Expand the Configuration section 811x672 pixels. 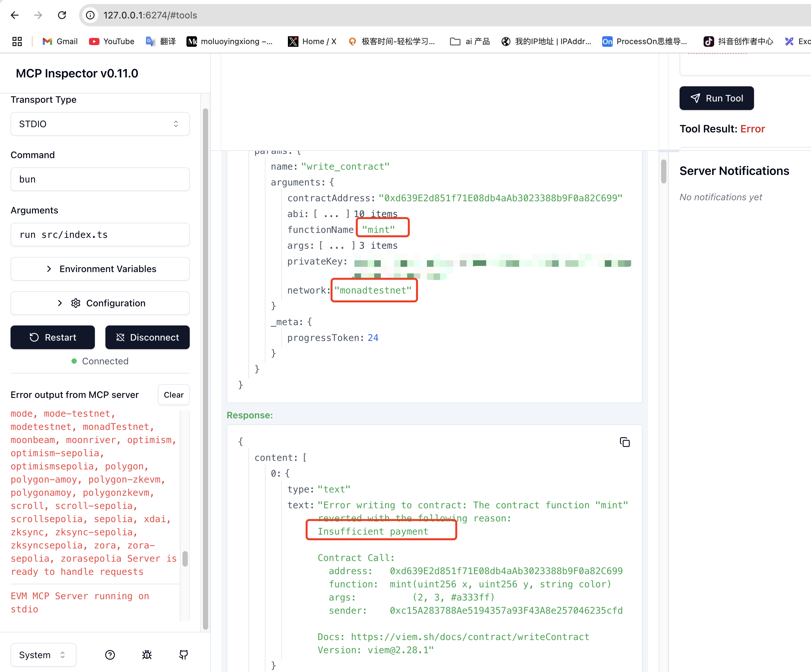(x=100, y=303)
